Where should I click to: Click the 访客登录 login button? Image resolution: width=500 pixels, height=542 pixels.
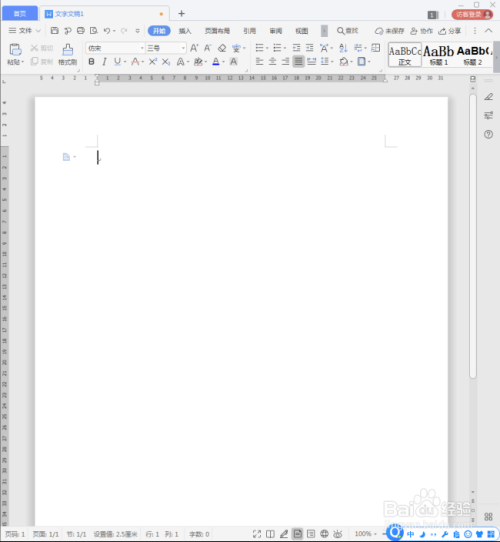pyautogui.click(x=472, y=15)
